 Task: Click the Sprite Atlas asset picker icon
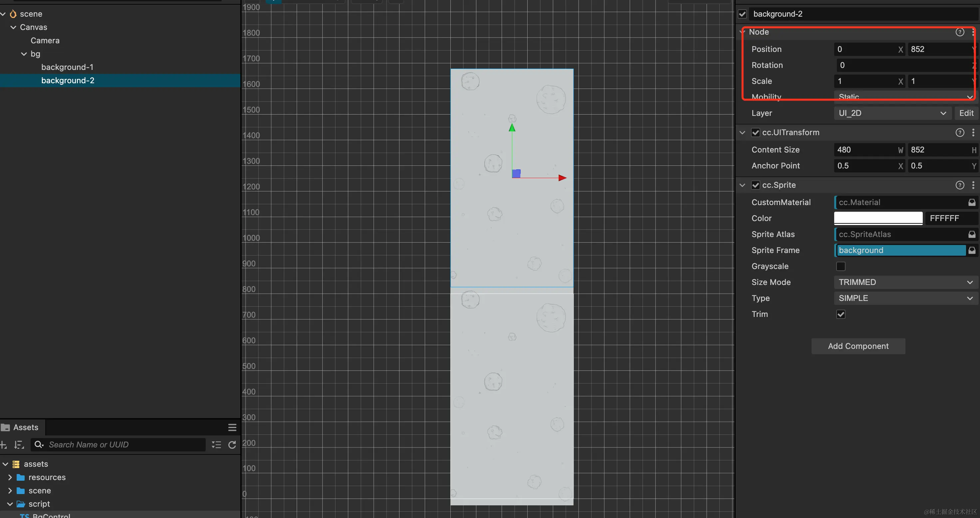(x=972, y=234)
